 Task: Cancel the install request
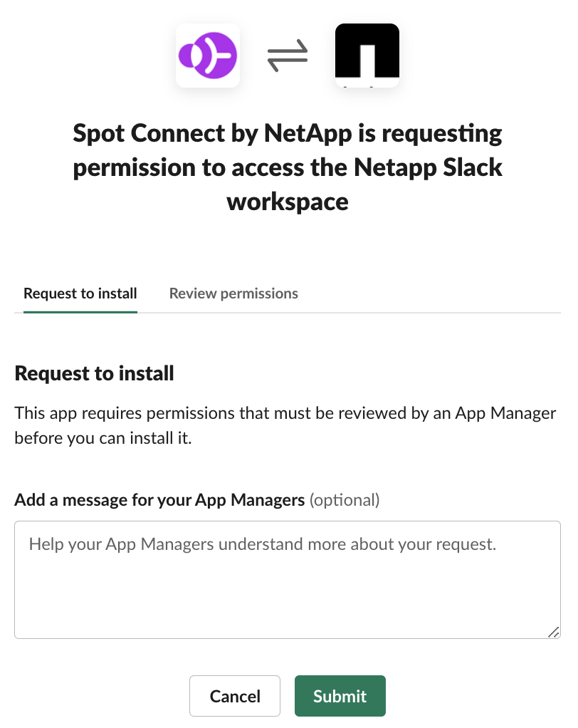[235, 696]
